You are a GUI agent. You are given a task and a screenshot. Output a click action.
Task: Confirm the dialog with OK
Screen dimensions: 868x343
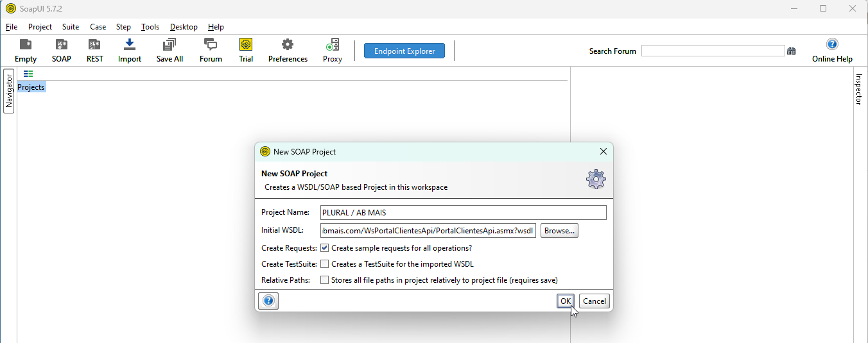click(566, 301)
